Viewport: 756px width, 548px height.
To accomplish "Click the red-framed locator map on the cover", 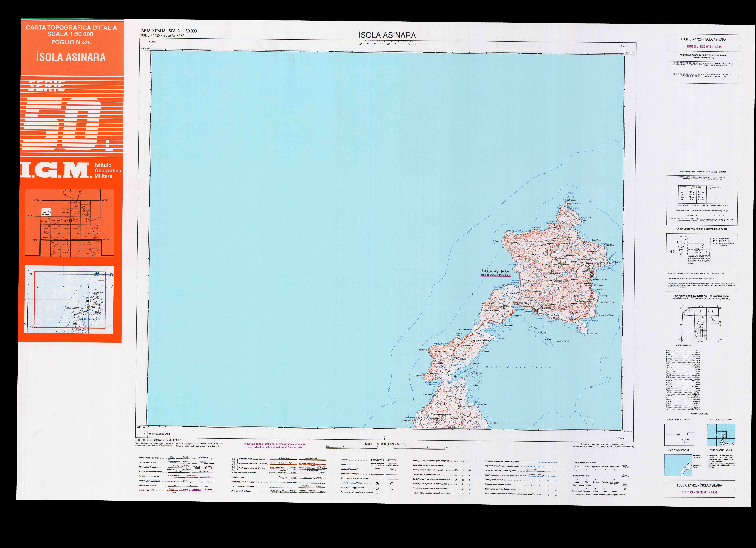I will point(69,299).
